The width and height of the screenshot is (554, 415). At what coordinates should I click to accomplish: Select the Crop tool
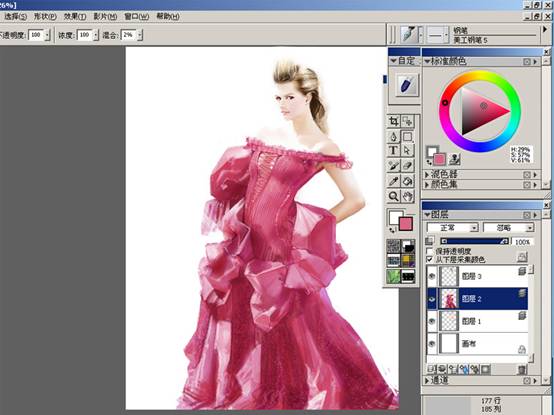click(x=393, y=121)
